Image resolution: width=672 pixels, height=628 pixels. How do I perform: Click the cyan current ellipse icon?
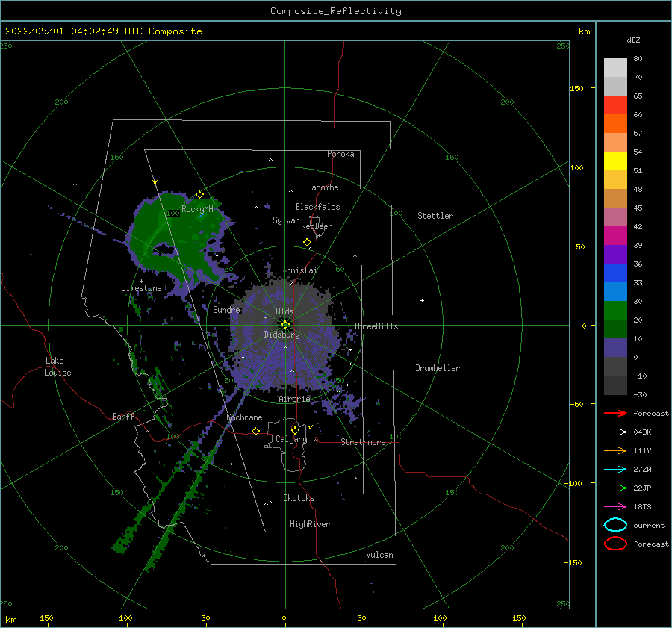click(x=615, y=525)
